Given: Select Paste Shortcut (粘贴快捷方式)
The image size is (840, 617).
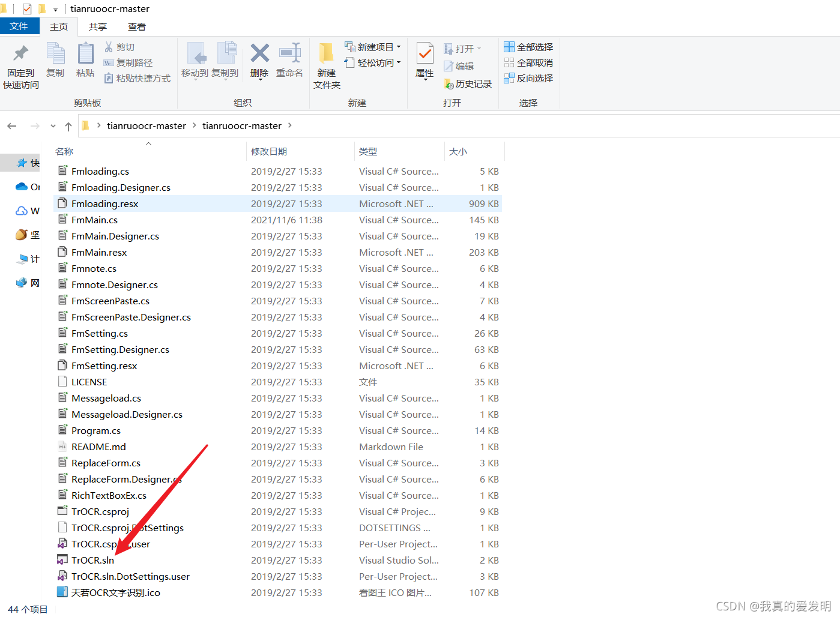Looking at the screenshot, I should 137,78.
